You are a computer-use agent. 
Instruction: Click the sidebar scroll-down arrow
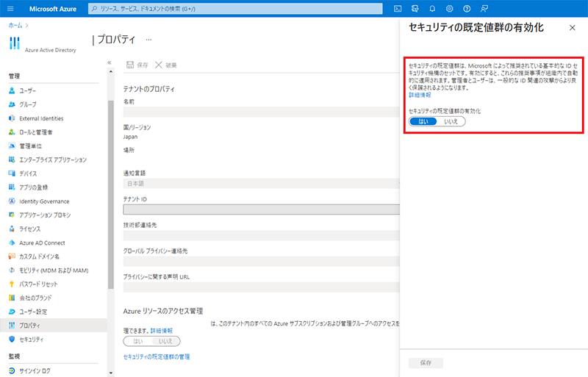tap(111, 373)
